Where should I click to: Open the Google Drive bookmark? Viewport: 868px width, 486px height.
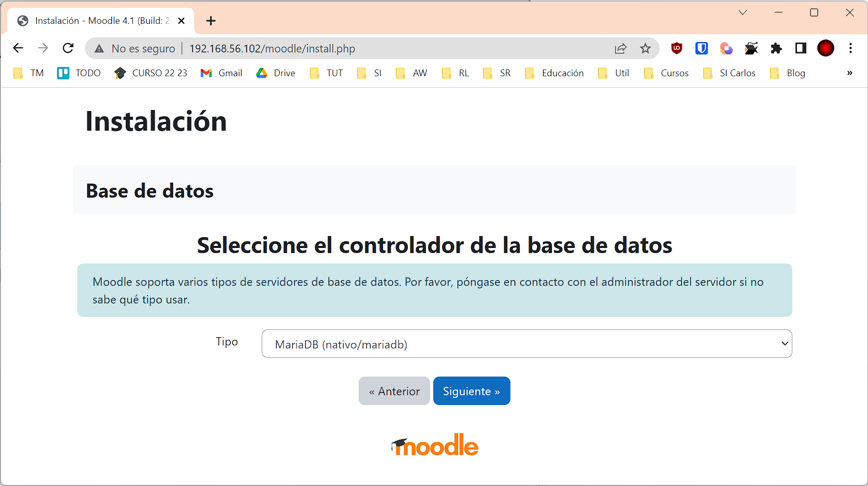[275, 73]
